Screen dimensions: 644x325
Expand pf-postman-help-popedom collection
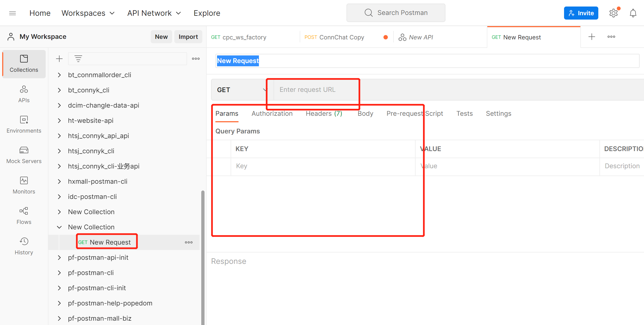click(x=59, y=303)
